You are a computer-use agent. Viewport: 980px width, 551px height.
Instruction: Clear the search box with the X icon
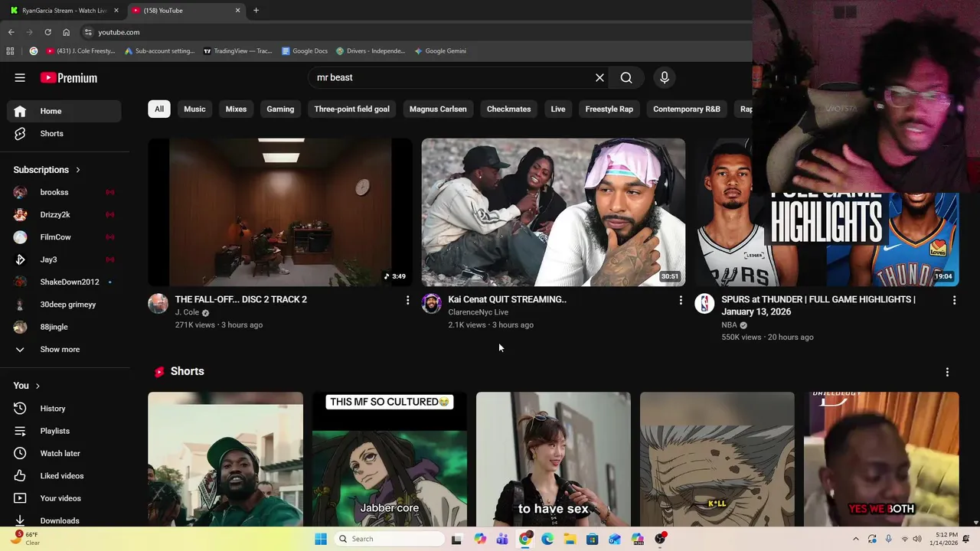click(599, 77)
